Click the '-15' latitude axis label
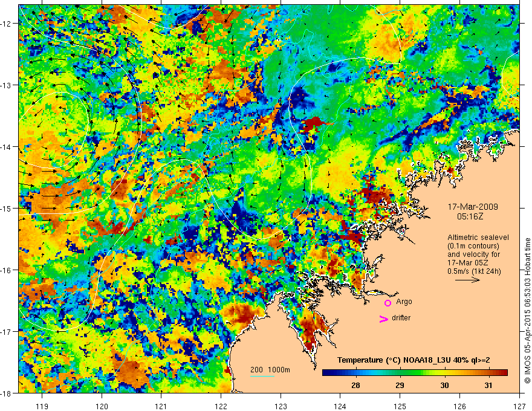532x411 pixels. point(6,208)
